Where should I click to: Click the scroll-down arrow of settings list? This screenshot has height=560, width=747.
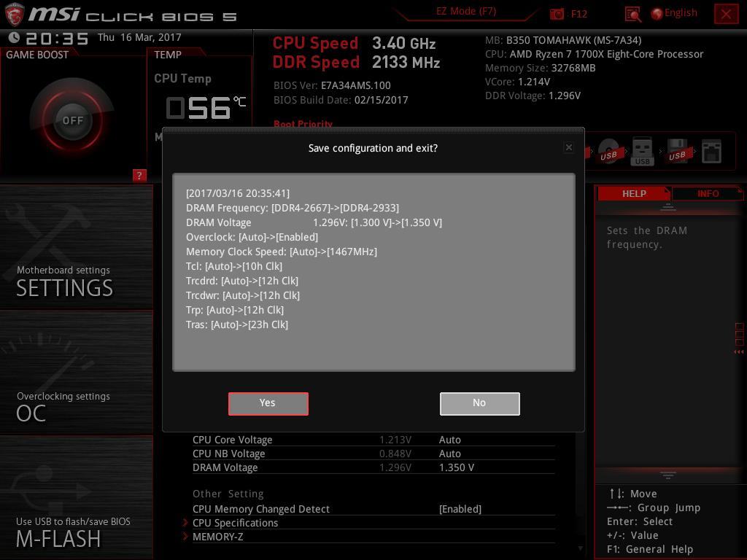[x=580, y=548]
